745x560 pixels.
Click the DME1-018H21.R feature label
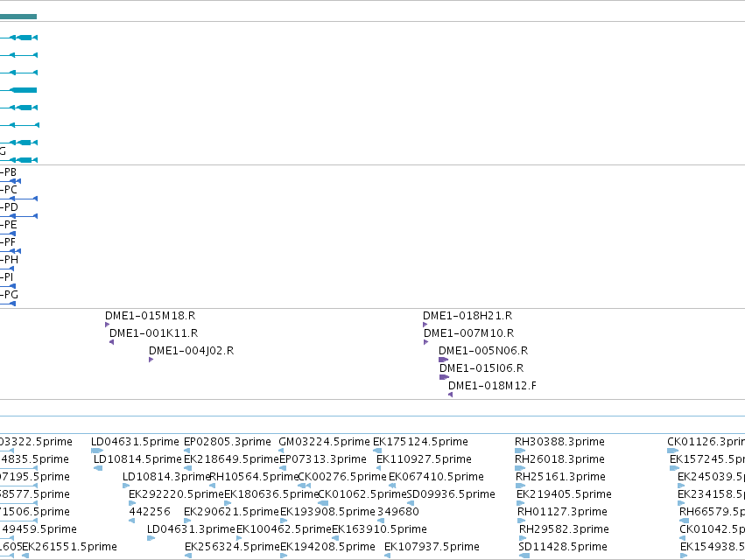pyautogui.click(x=467, y=316)
